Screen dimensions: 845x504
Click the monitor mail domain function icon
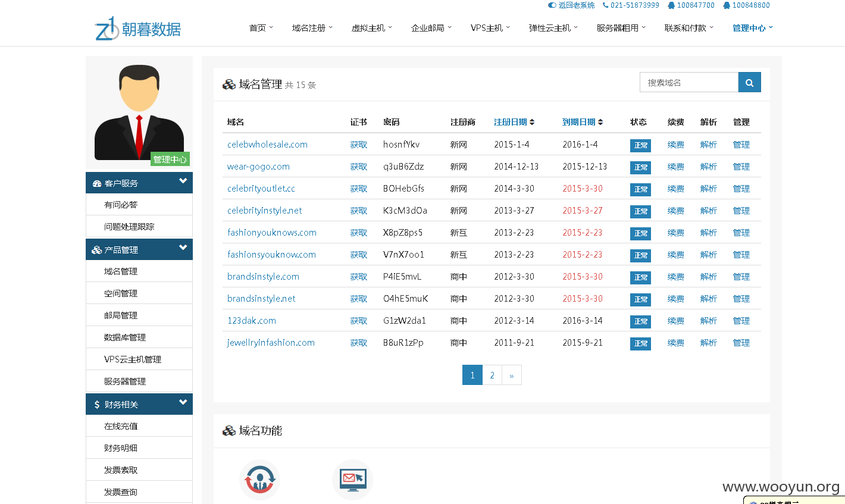352,480
